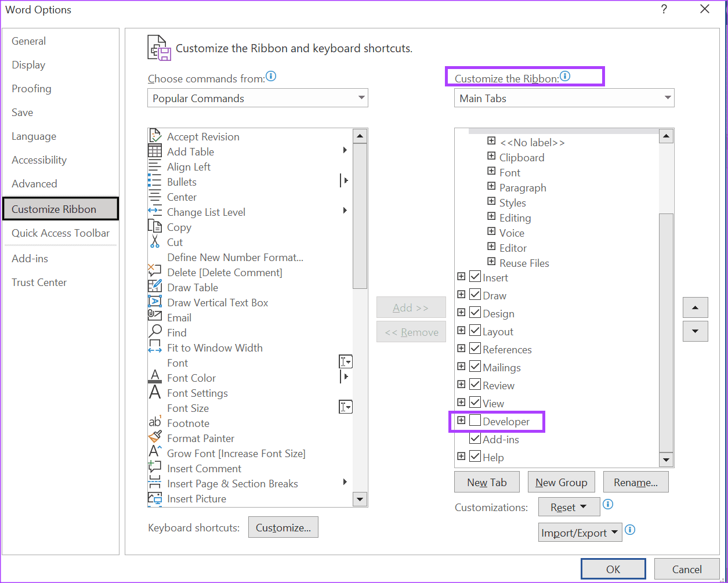Toggle the Add-ins checkbox in tab list
728x583 pixels.
(x=475, y=439)
